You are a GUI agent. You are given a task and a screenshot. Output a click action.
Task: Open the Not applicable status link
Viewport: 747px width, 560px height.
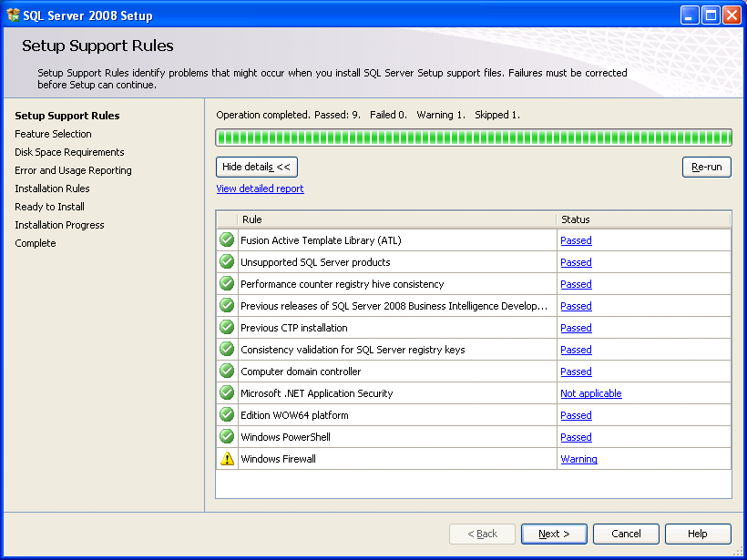pos(591,393)
